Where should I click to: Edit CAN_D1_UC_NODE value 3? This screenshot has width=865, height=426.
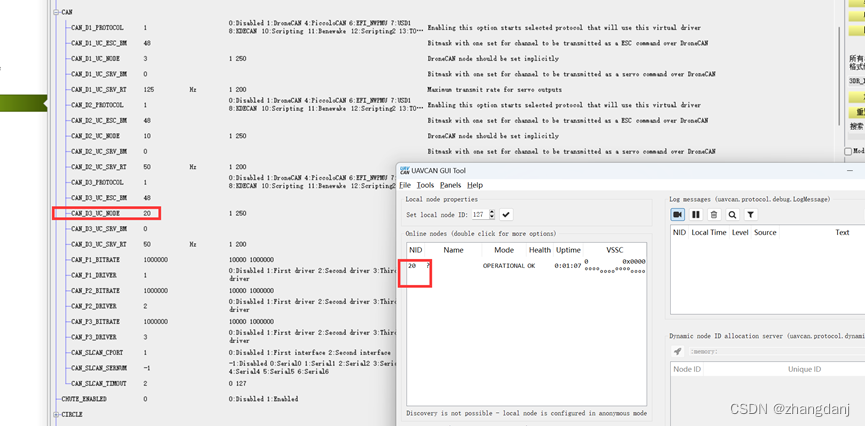point(145,58)
